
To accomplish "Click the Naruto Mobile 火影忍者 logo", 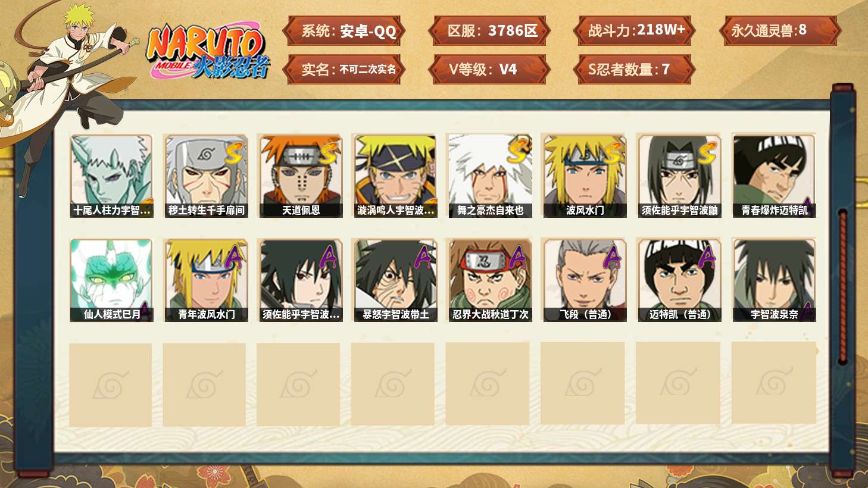I will click(208, 51).
